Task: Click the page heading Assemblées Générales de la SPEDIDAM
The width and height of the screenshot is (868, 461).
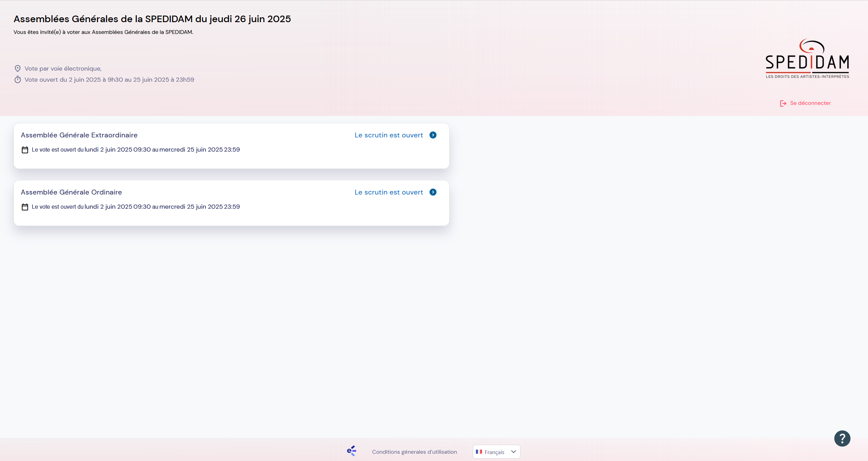Action: [x=152, y=19]
